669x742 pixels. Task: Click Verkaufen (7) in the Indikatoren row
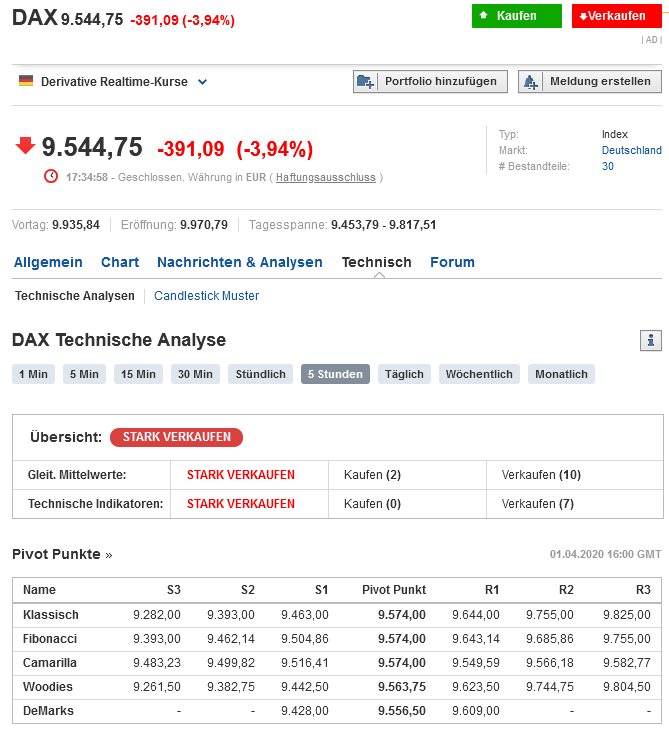[538, 504]
